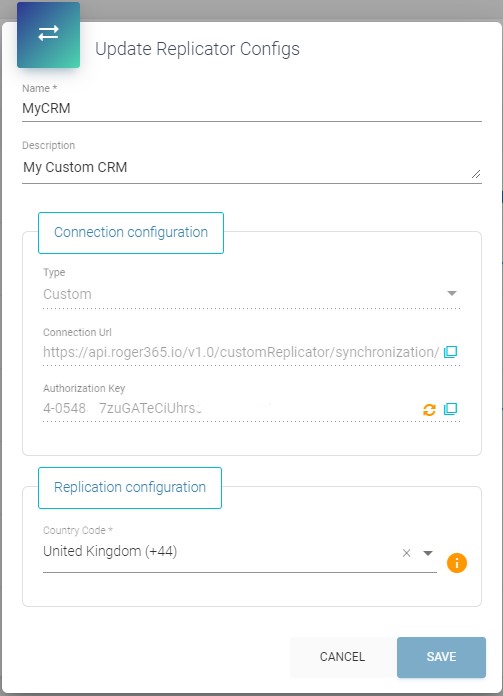The width and height of the screenshot is (503, 696).
Task: Click the Authorization Key text field
Action: pyautogui.click(x=231, y=408)
